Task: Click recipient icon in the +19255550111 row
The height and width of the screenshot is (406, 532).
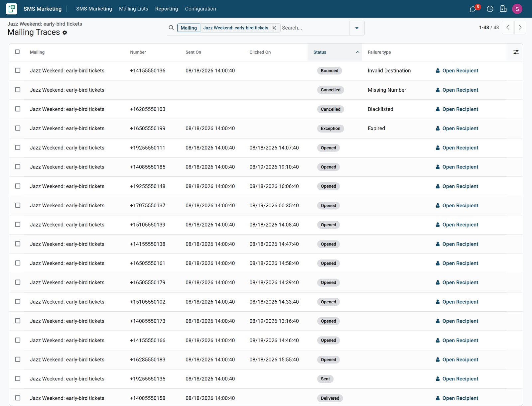Action: point(438,148)
